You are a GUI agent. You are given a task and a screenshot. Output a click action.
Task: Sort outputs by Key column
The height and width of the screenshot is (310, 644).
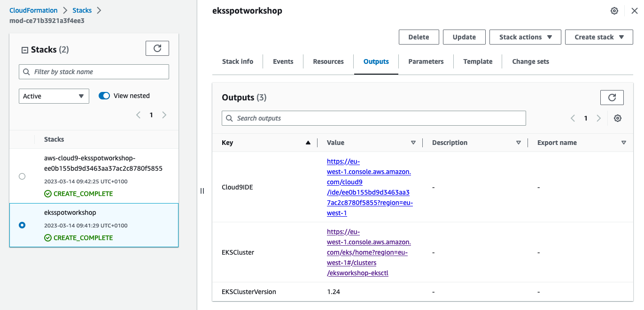pos(308,143)
